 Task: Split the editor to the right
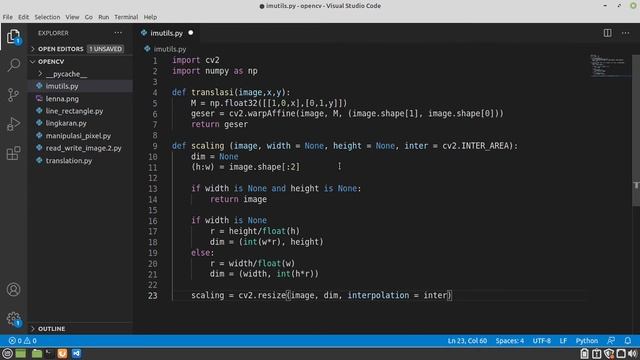tap(607, 33)
